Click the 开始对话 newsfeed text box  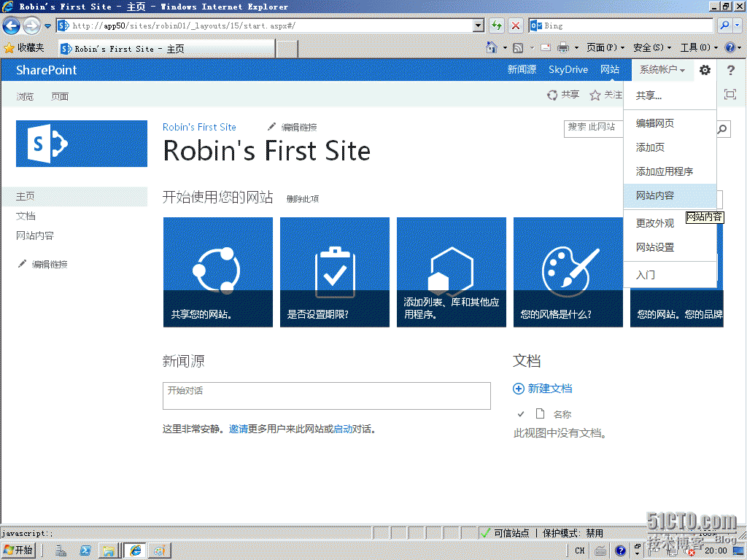click(326, 396)
